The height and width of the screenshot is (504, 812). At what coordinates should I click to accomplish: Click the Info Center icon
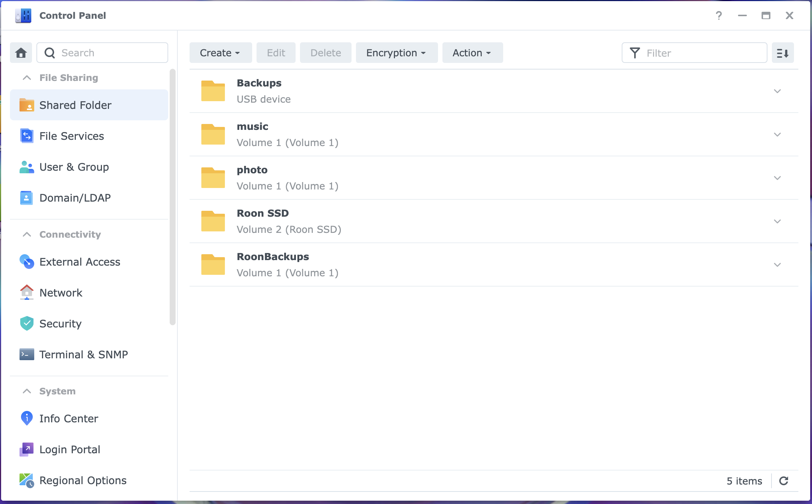point(27,418)
